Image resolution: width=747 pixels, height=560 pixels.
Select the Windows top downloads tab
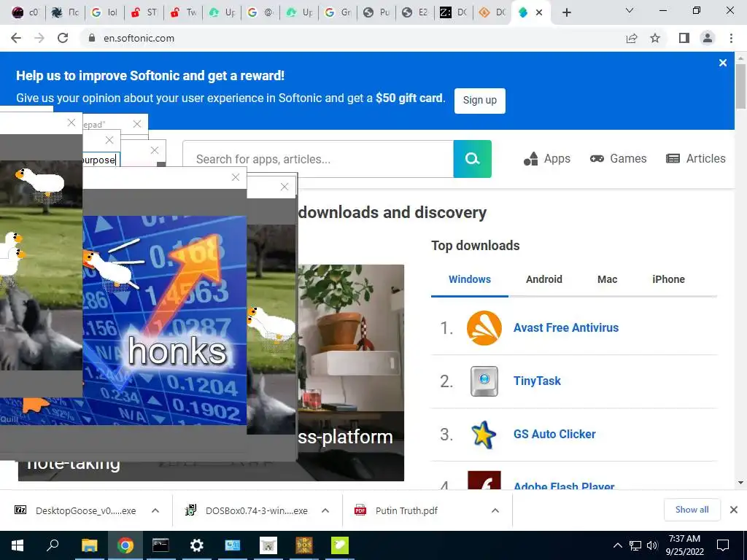470,279
